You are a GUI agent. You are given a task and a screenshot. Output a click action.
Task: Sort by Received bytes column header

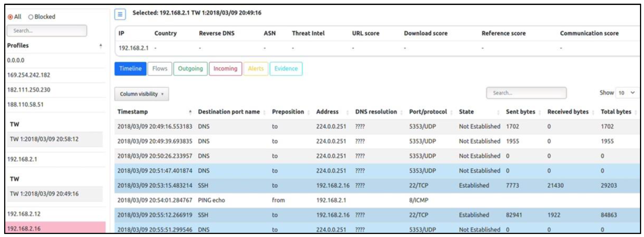point(568,112)
